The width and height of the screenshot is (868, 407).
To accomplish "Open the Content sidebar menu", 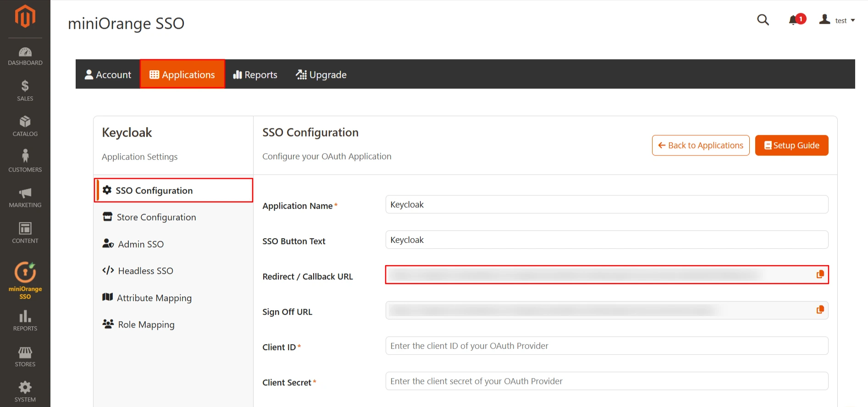I will point(25,233).
